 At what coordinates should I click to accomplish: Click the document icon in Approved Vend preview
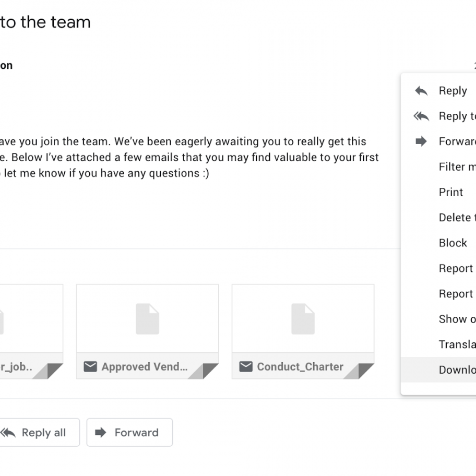click(147, 318)
